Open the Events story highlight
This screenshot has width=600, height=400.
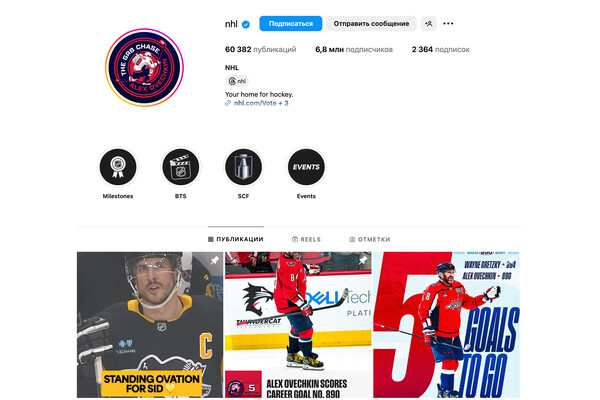tap(306, 167)
